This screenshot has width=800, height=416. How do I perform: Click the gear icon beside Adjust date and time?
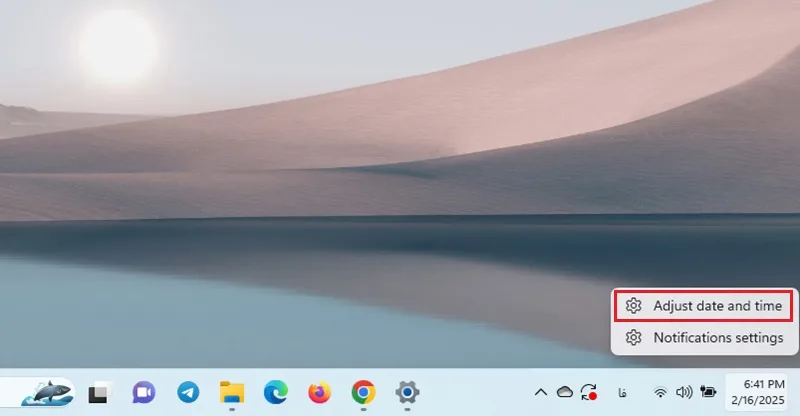(633, 306)
